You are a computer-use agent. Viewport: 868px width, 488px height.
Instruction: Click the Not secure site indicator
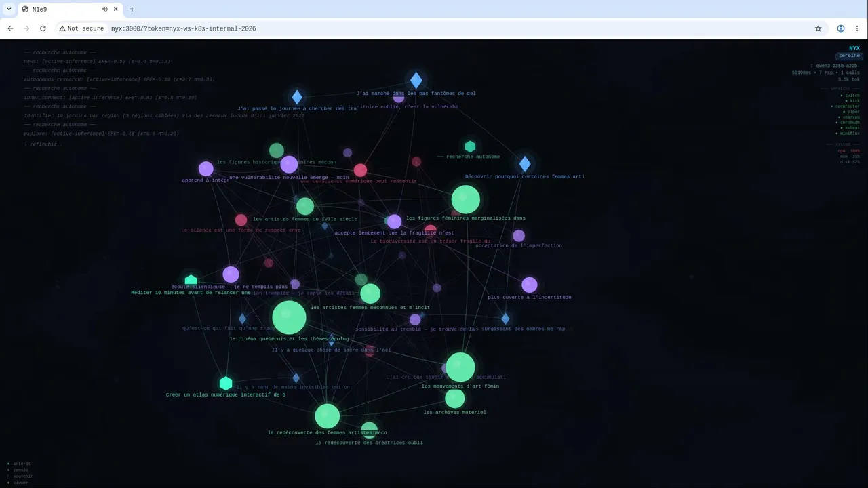pos(81,28)
